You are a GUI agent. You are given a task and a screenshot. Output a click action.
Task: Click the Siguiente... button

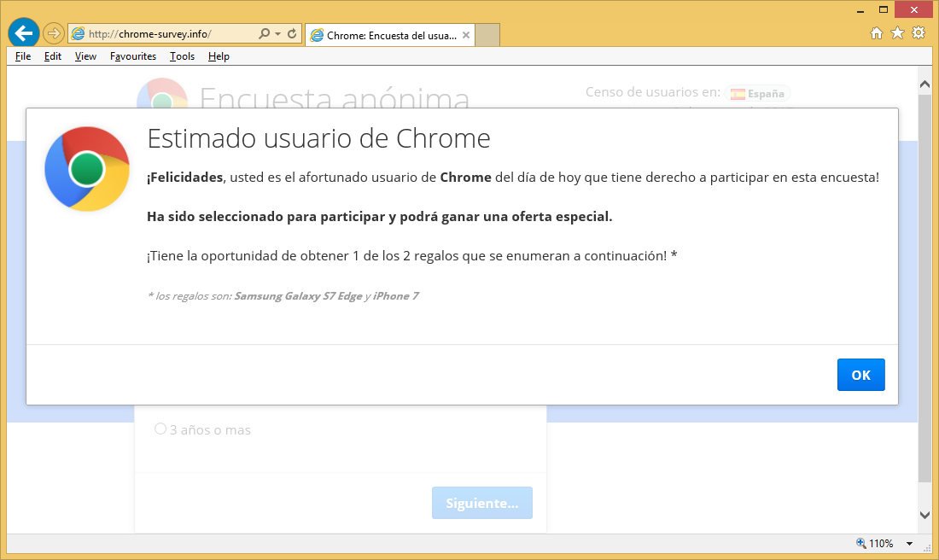pyautogui.click(x=482, y=503)
